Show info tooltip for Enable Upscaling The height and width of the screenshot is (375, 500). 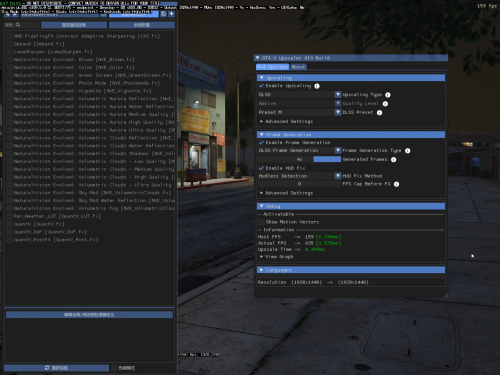317,86
